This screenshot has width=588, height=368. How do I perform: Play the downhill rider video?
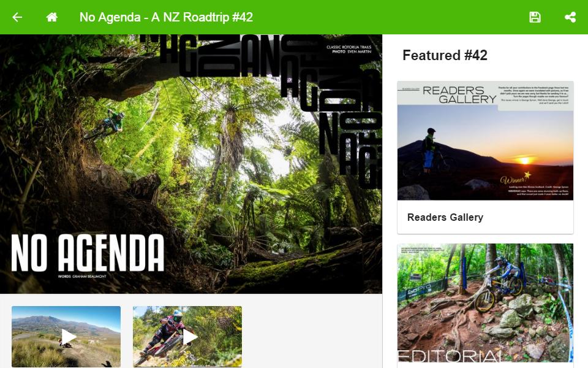tap(187, 337)
